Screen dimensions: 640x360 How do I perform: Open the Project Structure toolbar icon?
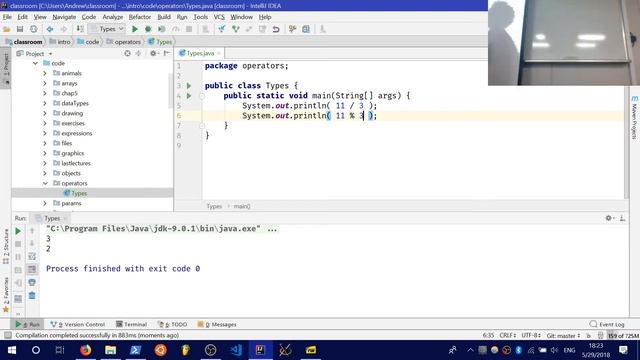click(306, 29)
